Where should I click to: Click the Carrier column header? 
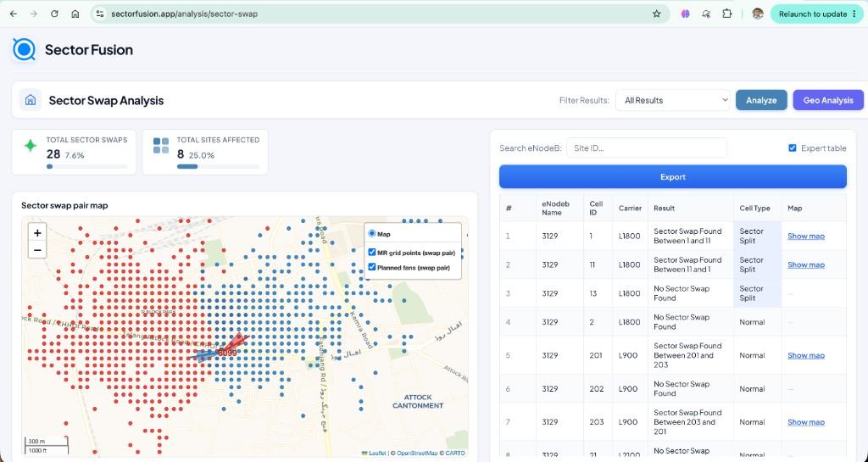630,208
